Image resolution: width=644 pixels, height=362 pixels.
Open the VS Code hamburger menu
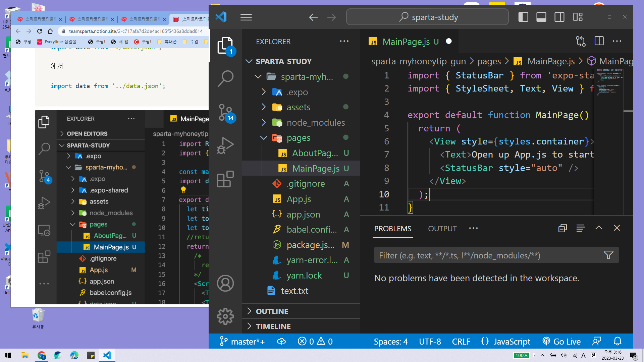click(246, 17)
